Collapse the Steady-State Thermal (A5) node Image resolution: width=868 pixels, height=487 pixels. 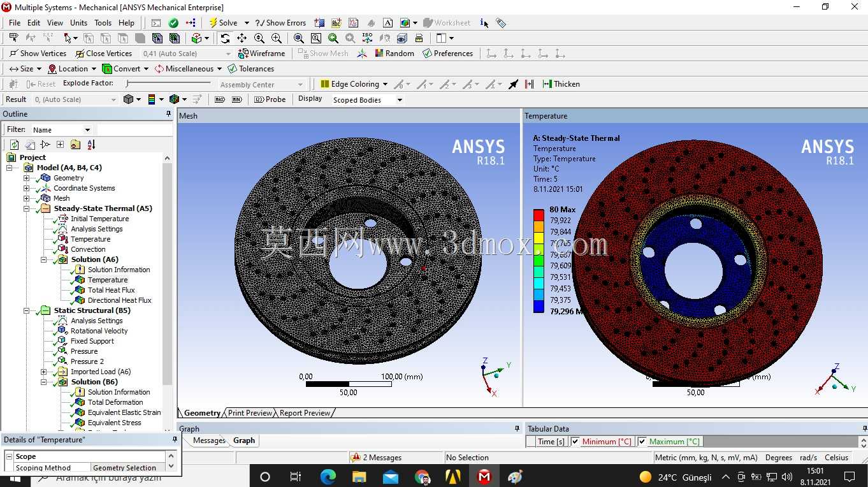click(x=26, y=208)
